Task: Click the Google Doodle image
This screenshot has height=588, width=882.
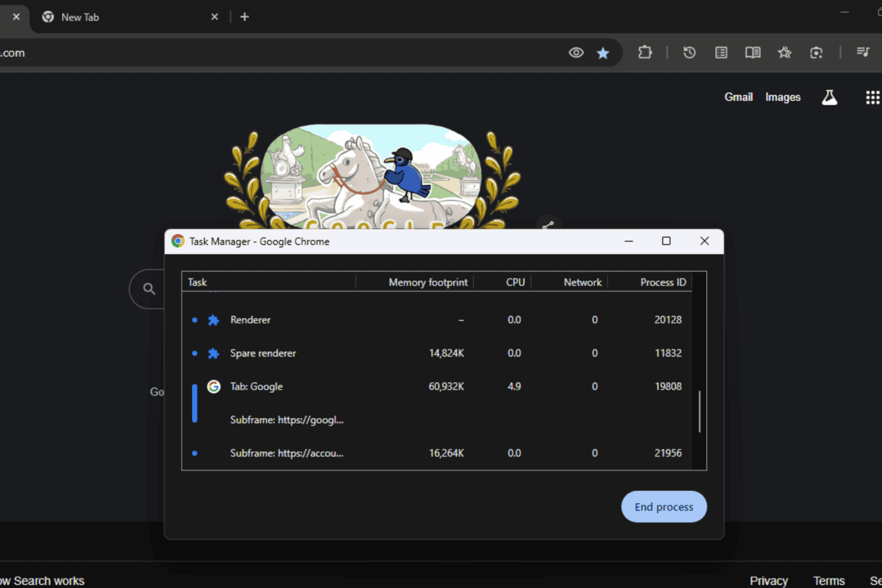Action: tap(372, 176)
